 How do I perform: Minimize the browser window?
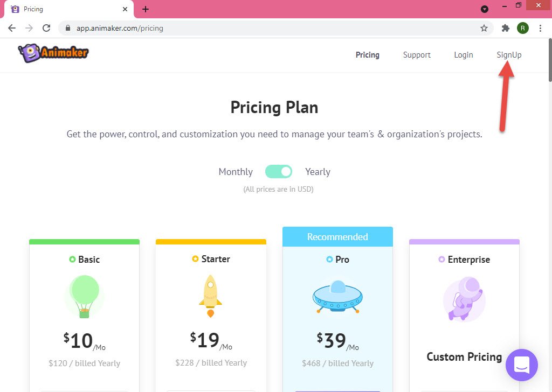(505, 6)
